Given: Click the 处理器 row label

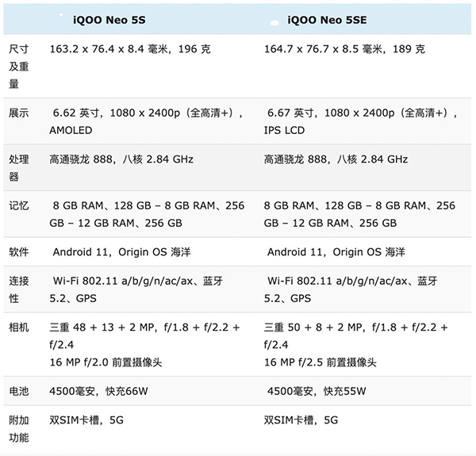Looking at the screenshot, I should 19,167.
